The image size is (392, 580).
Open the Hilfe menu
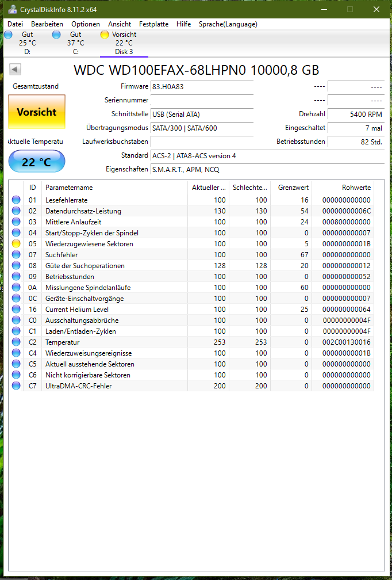tap(183, 24)
